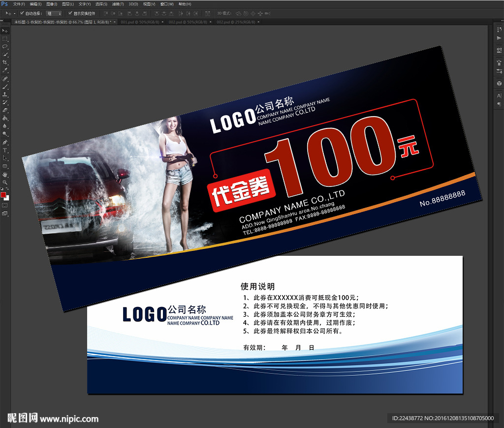
Task: Select the Eyedropper tool
Action: [x=5, y=70]
